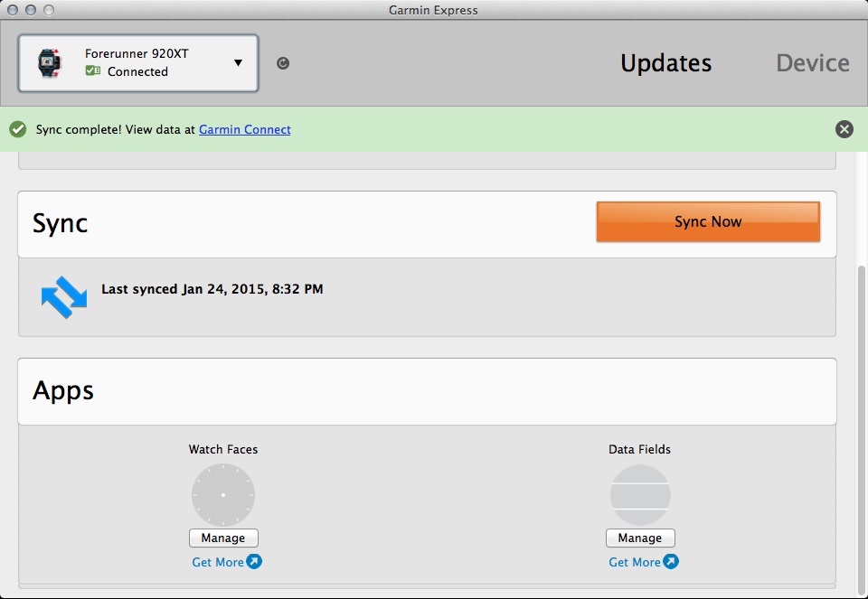This screenshot has width=868, height=599.
Task: Click the arrow icon beside Data Fields Get More
Action: point(671,561)
